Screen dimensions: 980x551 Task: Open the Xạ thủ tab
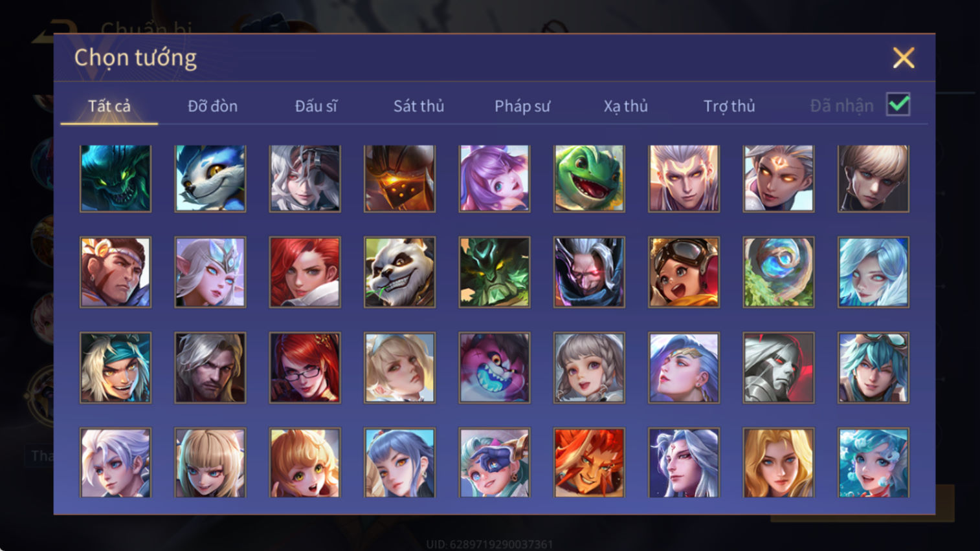click(626, 106)
